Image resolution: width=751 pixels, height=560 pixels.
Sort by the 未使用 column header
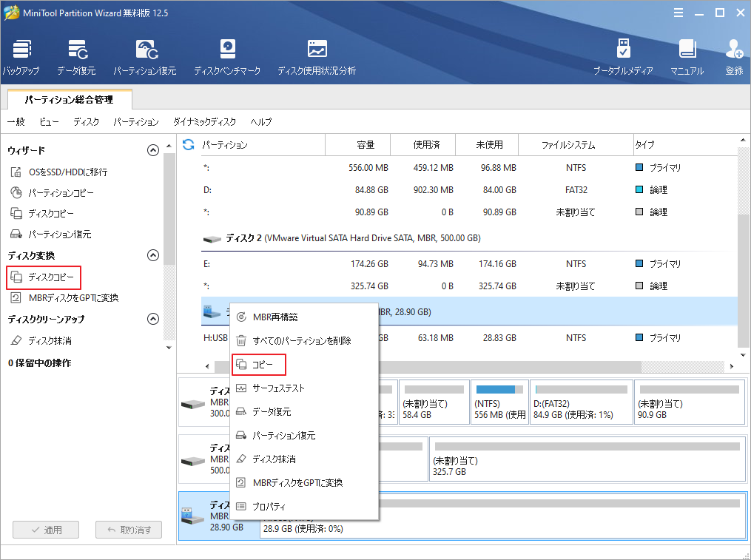click(x=487, y=145)
